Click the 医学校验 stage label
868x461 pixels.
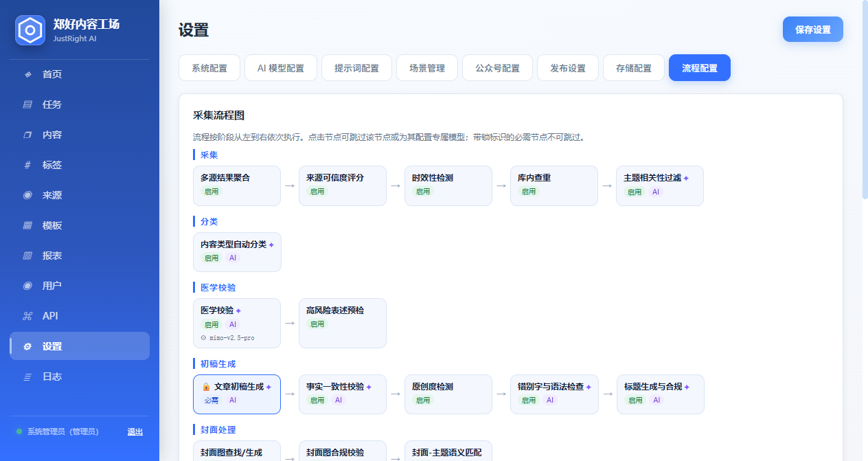[218, 287]
